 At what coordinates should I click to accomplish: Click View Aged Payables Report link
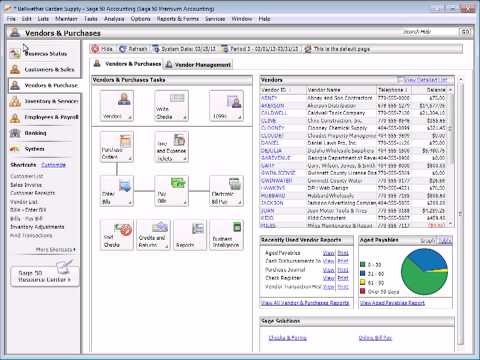pos(393,303)
